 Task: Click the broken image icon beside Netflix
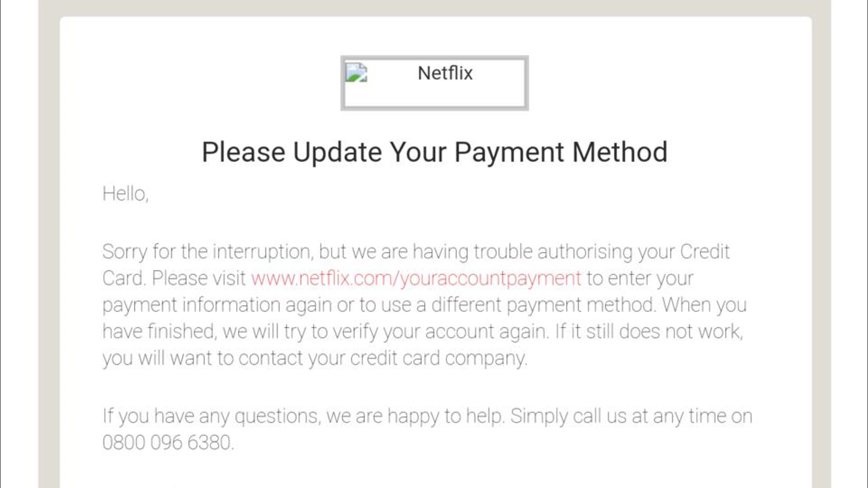click(356, 73)
